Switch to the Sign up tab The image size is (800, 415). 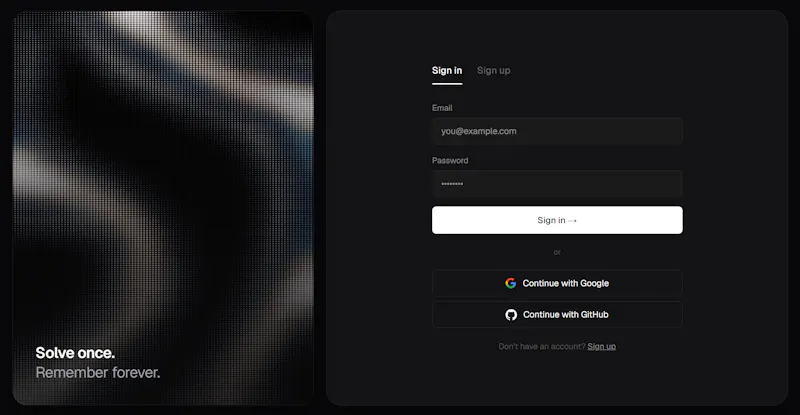coord(493,71)
